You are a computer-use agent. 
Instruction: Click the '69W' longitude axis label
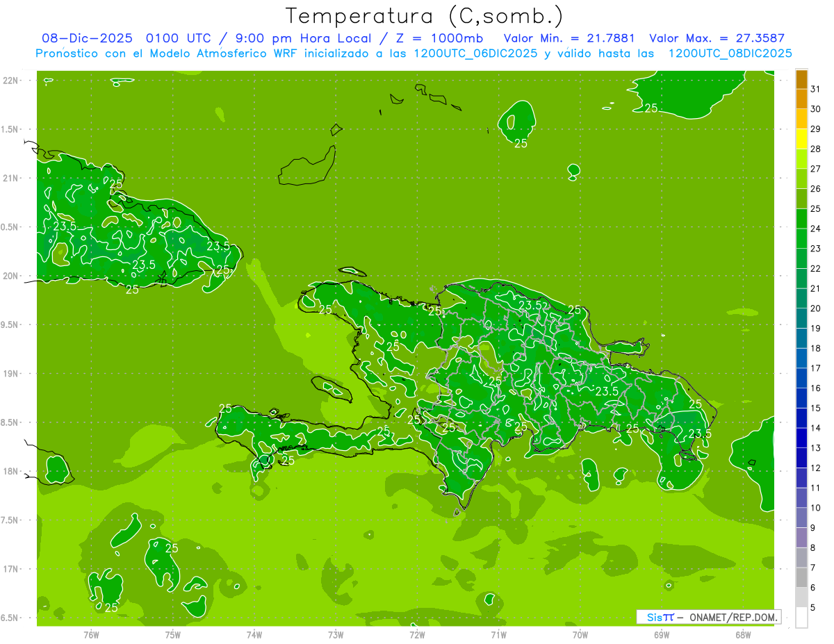[662, 635]
